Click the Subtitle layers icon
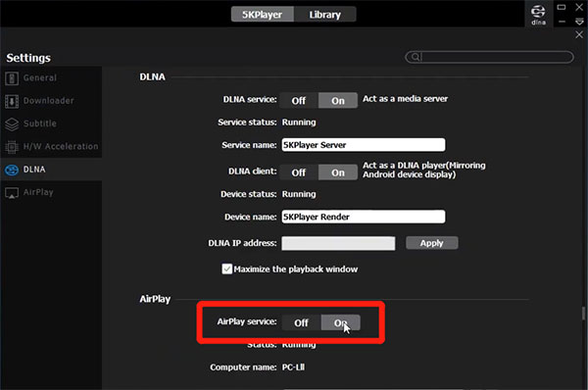This screenshot has height=390, width=588. tap(12, 124)
